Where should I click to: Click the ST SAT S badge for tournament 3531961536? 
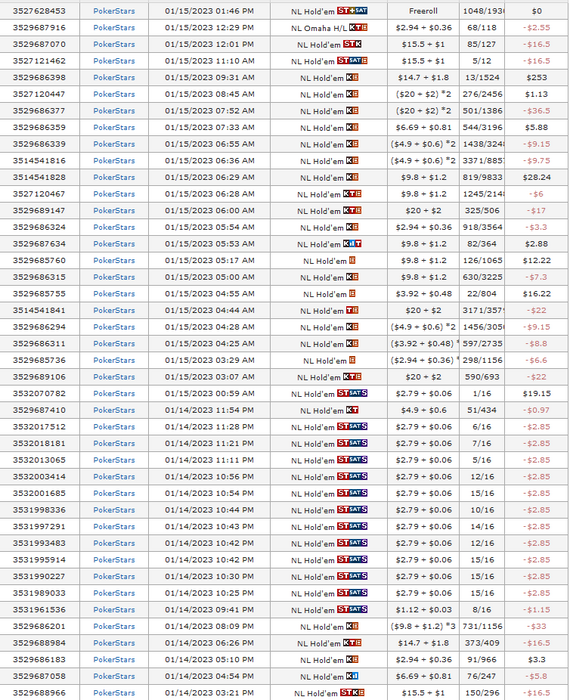click(352, 609)
